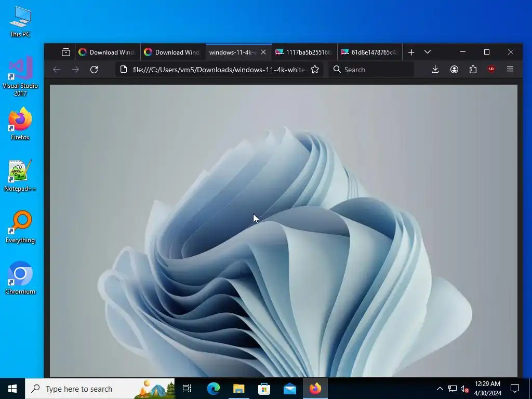This screenshot has height=399, width=532.
Task: Switch to the 1117ba5b255166 tab
Action: coord(304,52)
